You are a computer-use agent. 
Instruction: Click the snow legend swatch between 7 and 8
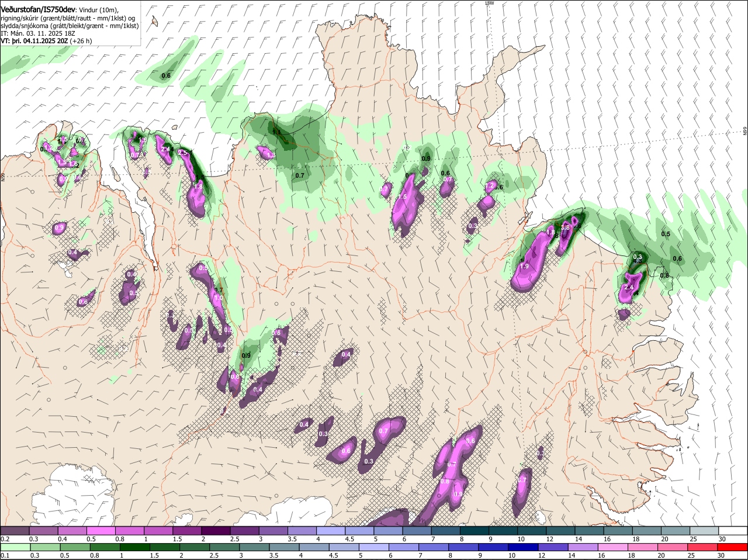tap(446, 530)
